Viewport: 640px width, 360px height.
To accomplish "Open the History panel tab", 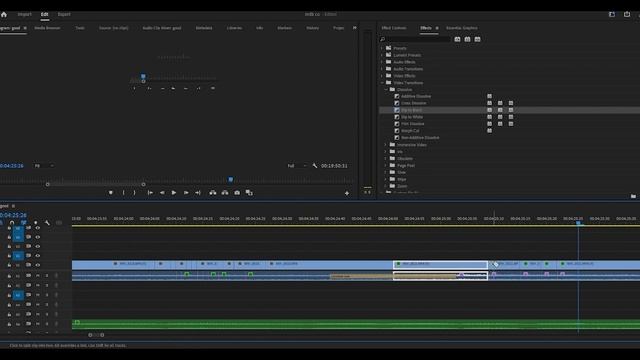I will (312, 28).
